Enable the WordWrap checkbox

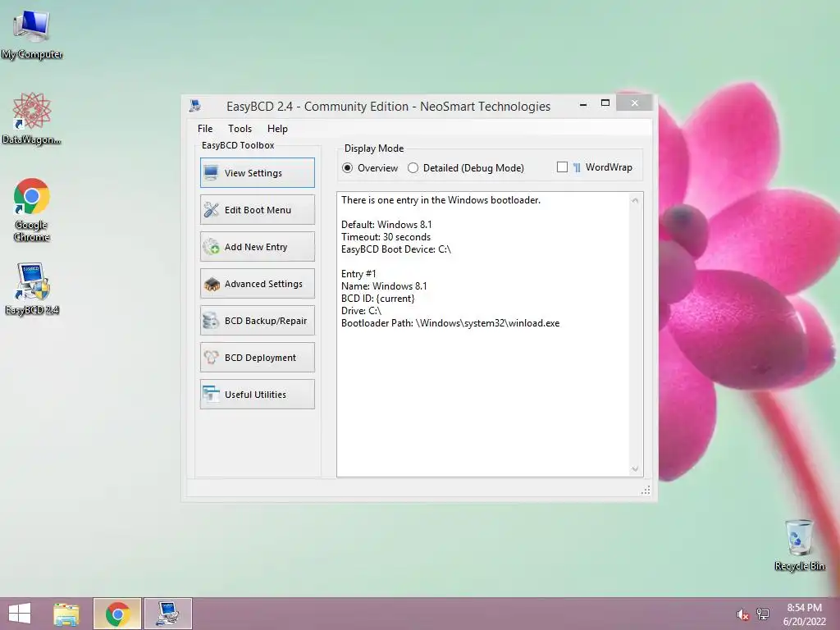[562, 167]
